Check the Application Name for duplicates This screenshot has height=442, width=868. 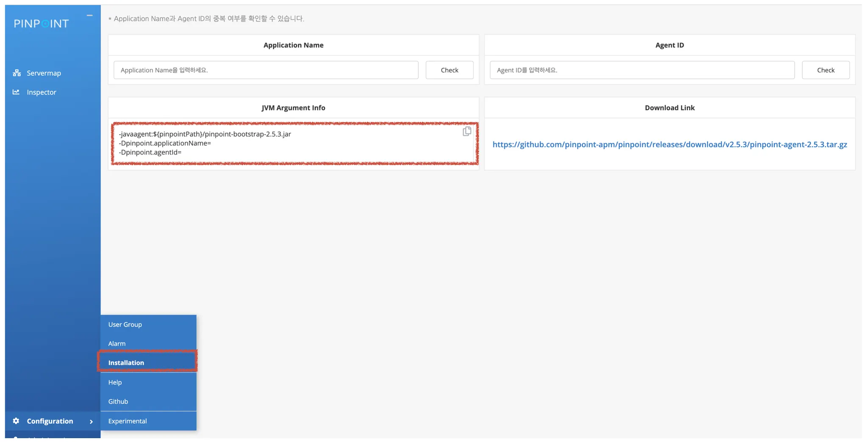pyautogui.click(x=449, y=70)
